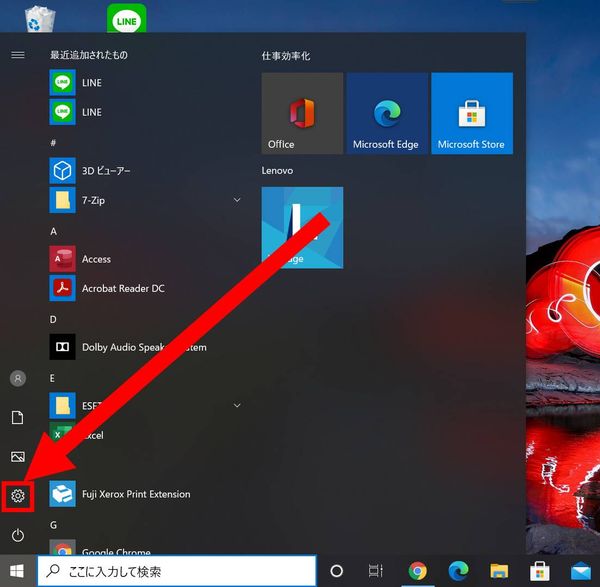Open Cortana circle on taskbar
This screenshot has height=587, width=600.
coord(336,571)
